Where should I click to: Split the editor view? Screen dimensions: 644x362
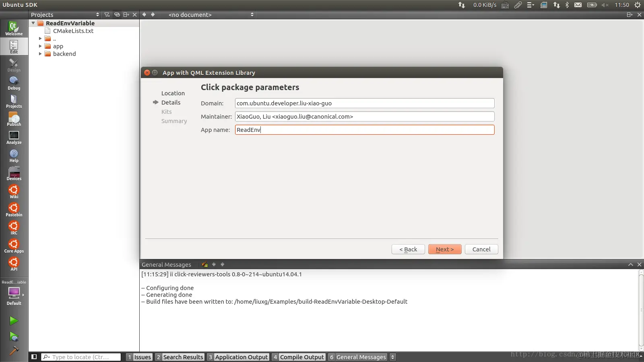pyautogui.click(x=630, y=14)
